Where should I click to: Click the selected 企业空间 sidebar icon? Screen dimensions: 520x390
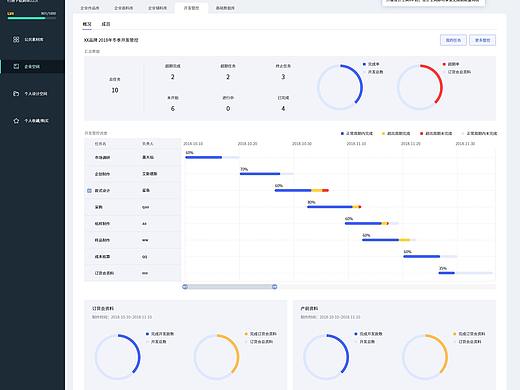pos(16,66)
